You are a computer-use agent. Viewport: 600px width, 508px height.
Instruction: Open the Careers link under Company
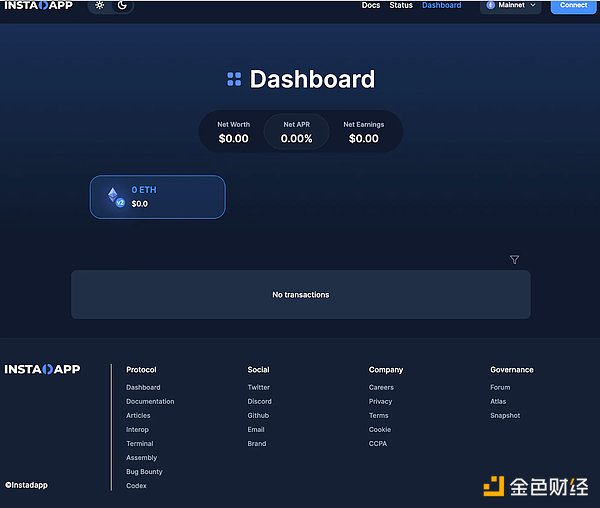click(381, 387)
